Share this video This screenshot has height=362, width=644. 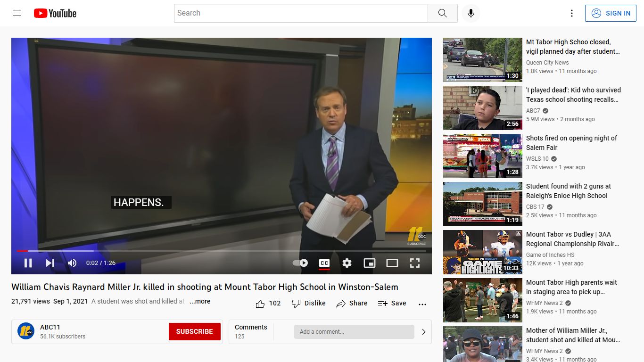click(x=352, y=304)
